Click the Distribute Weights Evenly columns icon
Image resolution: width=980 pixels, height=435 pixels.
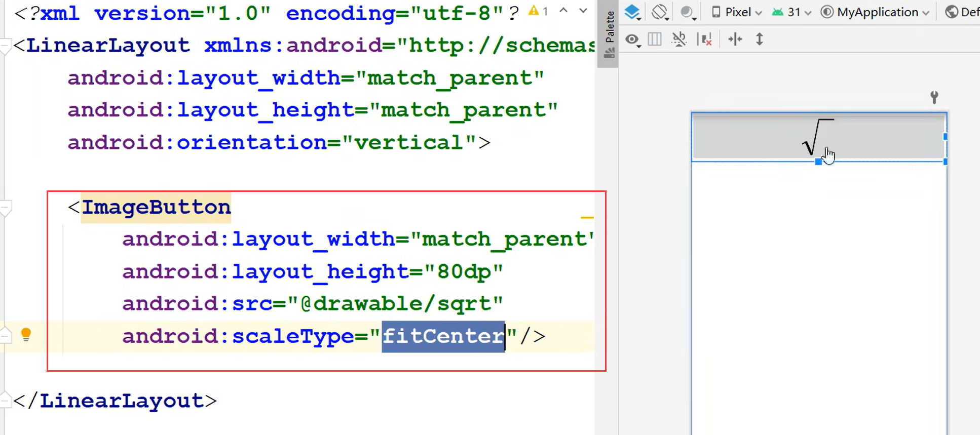[x=655, y=39]
